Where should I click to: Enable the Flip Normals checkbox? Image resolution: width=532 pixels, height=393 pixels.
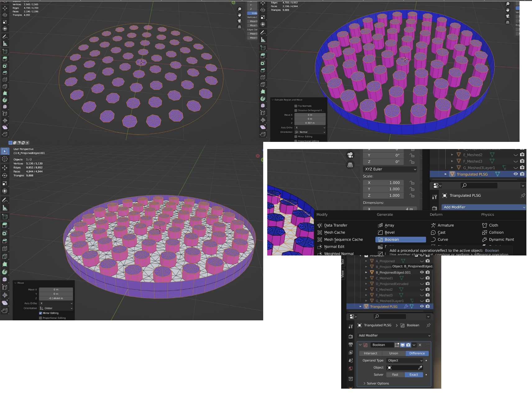[296, 106]
